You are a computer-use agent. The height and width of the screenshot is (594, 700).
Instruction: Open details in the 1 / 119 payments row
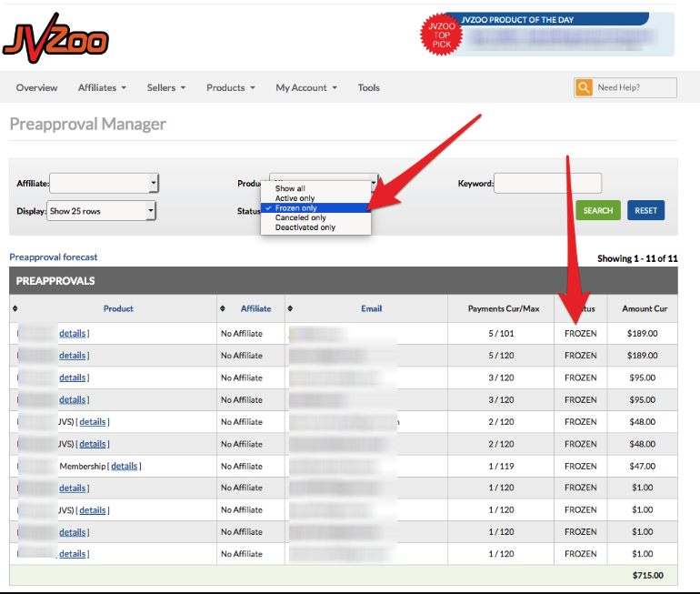[125, 467]
